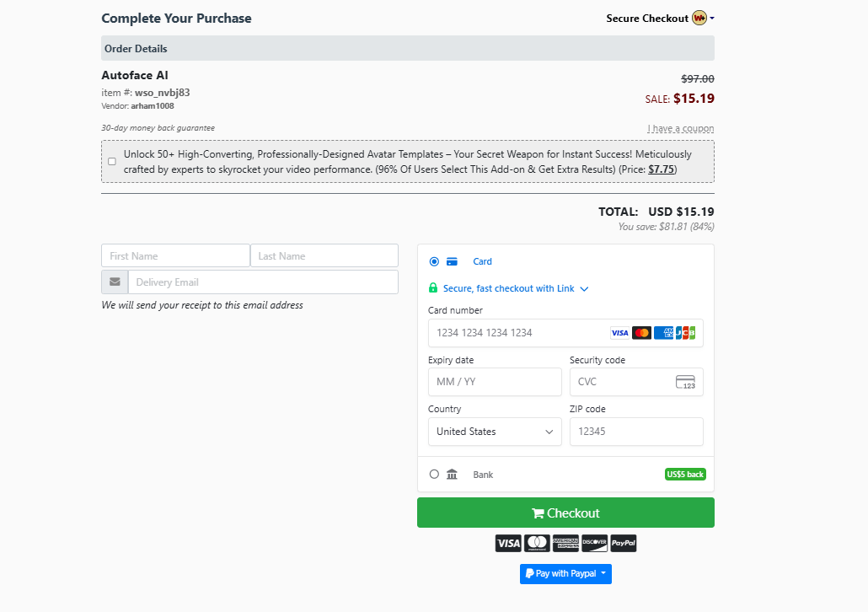The image size is (868, 612).
Task: Click the I have a coupon link
Action: (680, 128)
